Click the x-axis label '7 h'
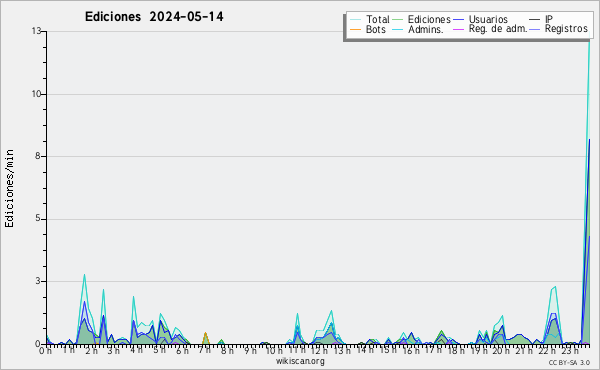The width and height of the screenshot is (600, 370). pyautogui.click(x=205, y=350)
